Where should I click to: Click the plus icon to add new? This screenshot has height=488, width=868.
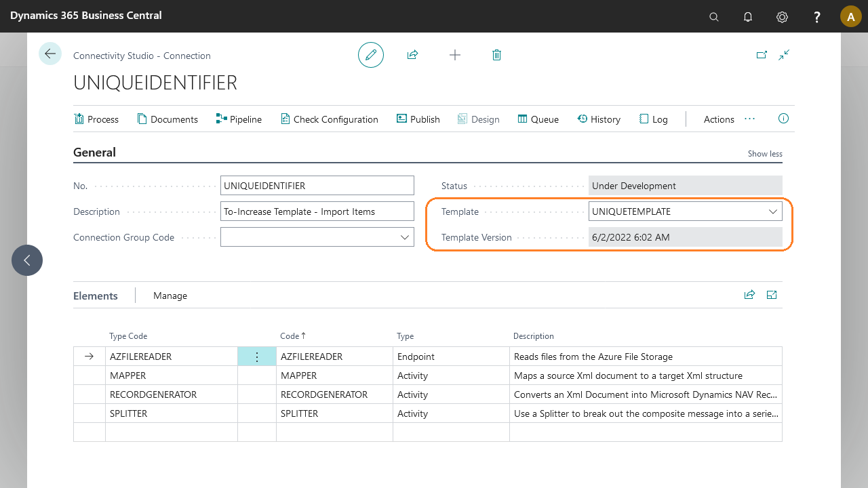(x=455, y=55)
